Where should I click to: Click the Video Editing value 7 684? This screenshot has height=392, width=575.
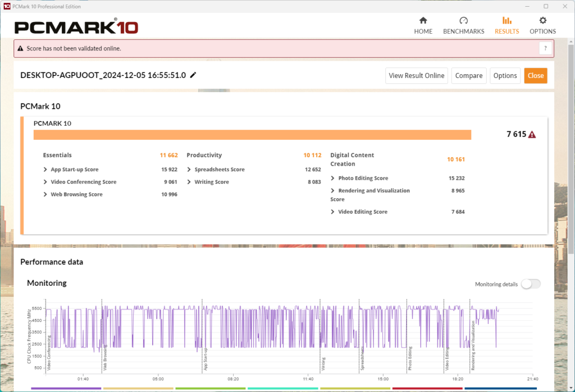(458, 212)
